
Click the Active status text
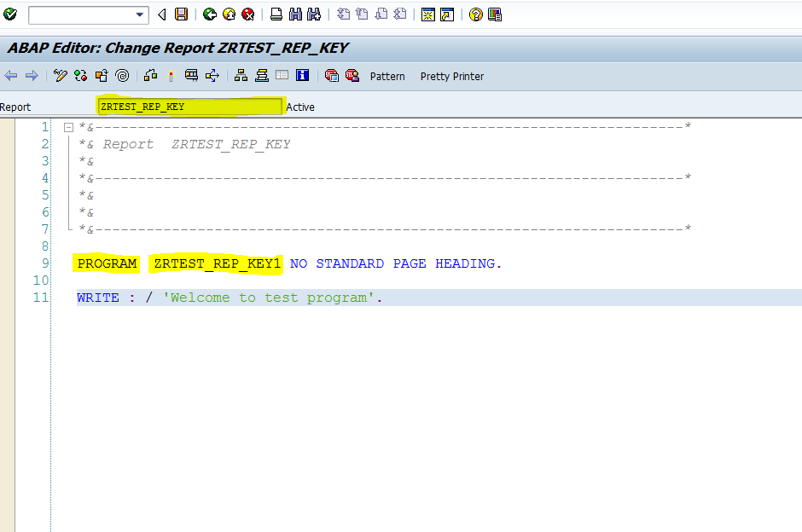coord(300,107)
